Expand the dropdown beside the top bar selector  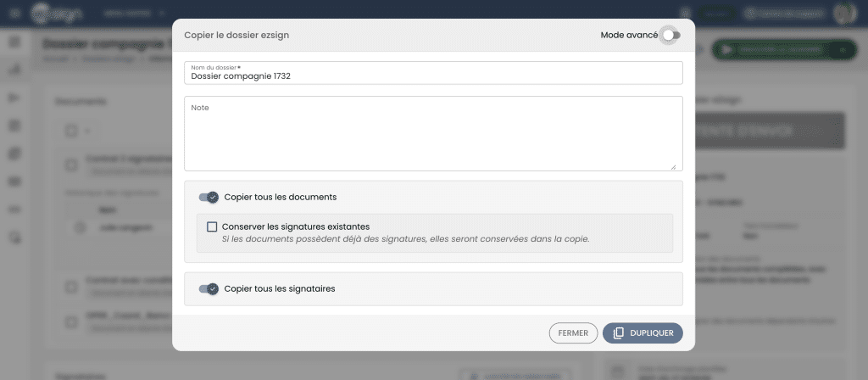(162, 14)
